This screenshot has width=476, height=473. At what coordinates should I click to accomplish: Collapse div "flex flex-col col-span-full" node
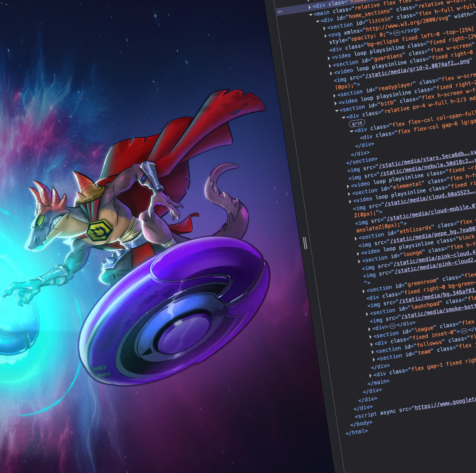(x=352, y=131)
